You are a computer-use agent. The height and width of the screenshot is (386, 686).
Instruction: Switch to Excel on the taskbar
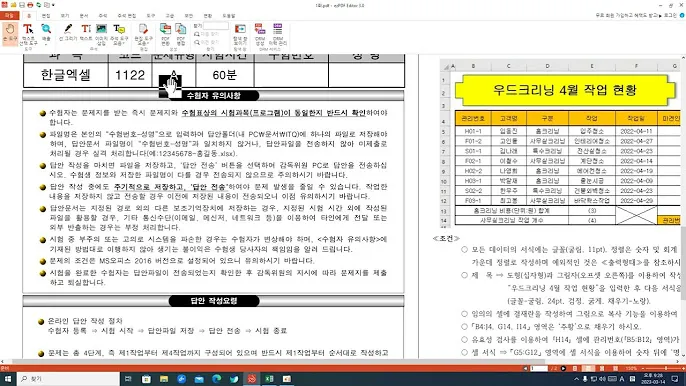point(269,379)
